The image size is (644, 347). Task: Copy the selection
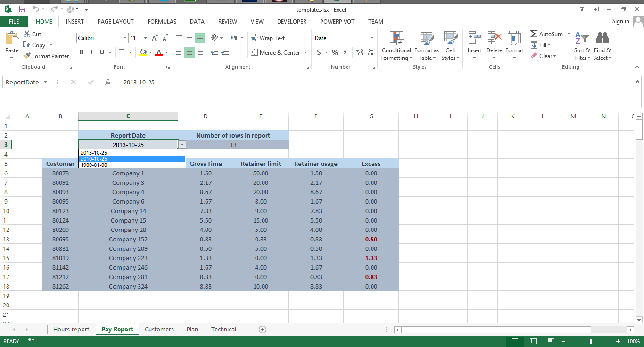pyautogui.click(x=35, y=45)
